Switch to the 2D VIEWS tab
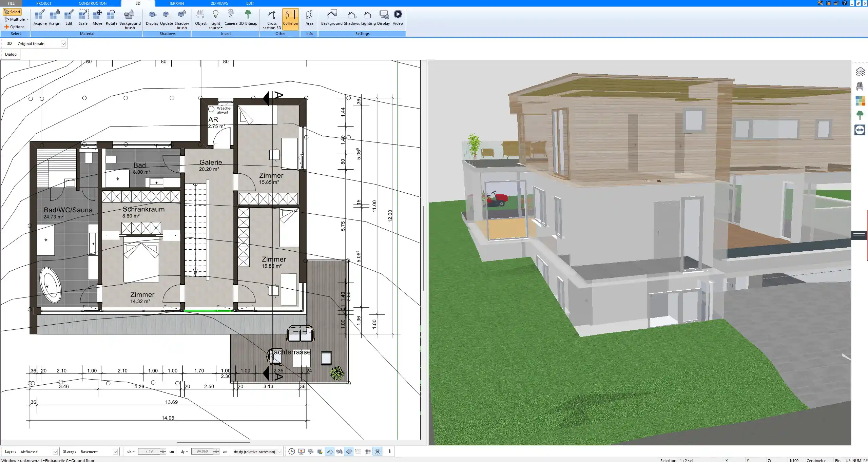The height and width of the screenshot is (462, 868). [219, 3]
